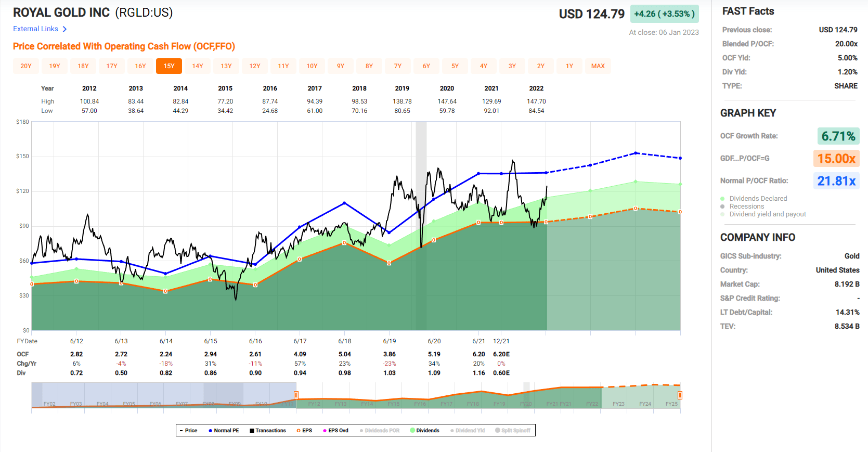
Task: Toggle EPS Ovd in the legend
Action: click(x=335, y=431)
